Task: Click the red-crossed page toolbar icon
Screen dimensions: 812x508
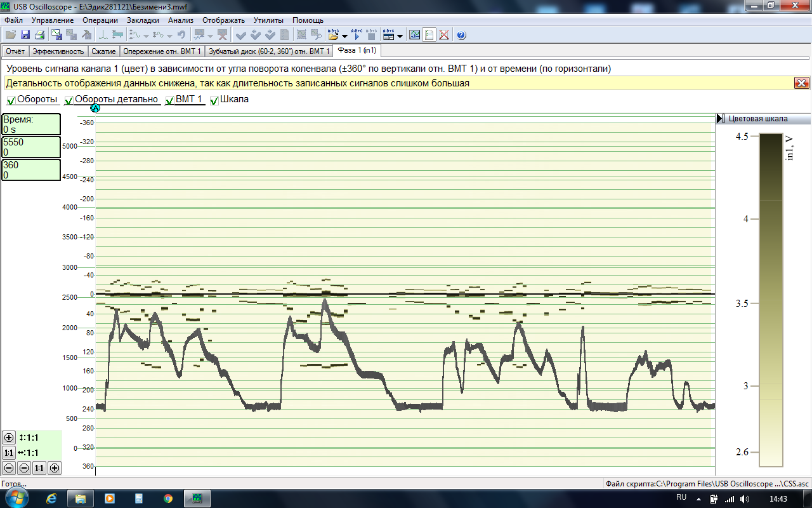Action: (444, 35)
